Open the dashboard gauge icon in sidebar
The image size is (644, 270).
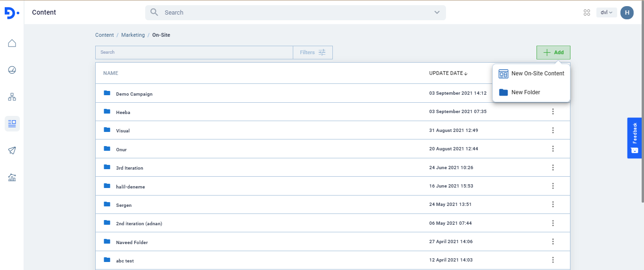[12, 70]
